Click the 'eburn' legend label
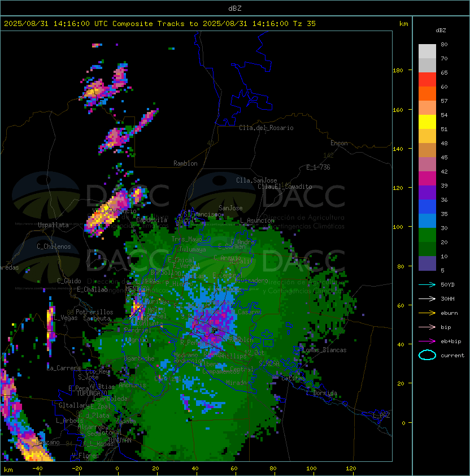 (x=449, y=313)
